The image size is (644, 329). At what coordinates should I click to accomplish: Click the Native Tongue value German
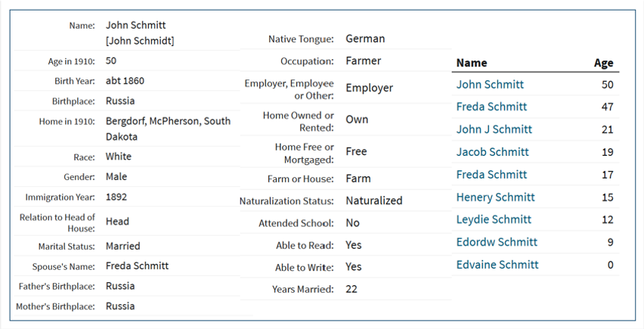click(365, 39)
